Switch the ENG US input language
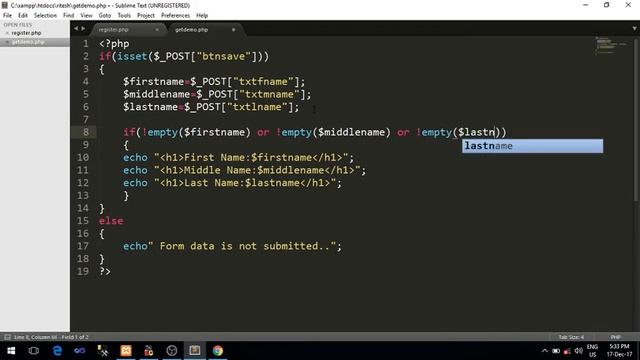The width and height of the screenshot is (640, 360). coord(592,351)
